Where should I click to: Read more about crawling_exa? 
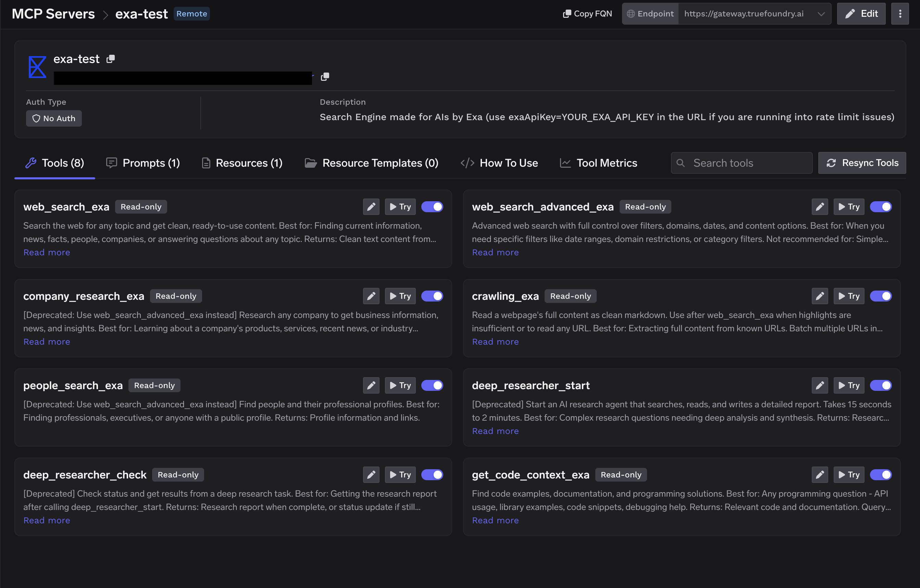(495, 342)
